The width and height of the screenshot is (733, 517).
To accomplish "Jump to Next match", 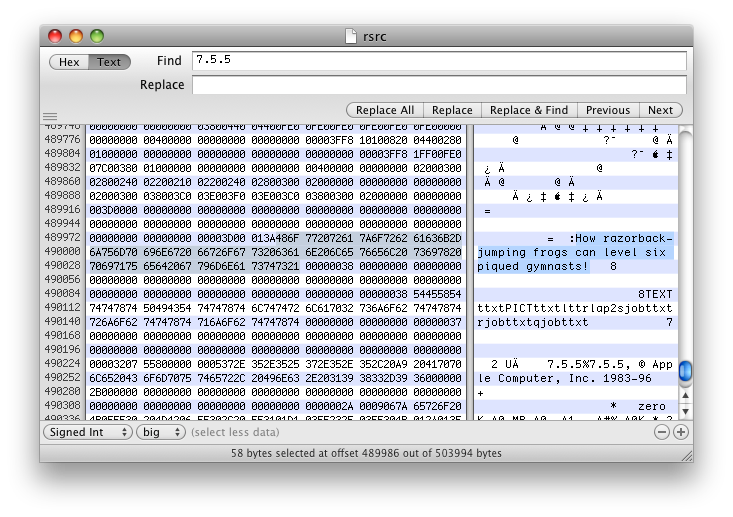I will [660, 110].
